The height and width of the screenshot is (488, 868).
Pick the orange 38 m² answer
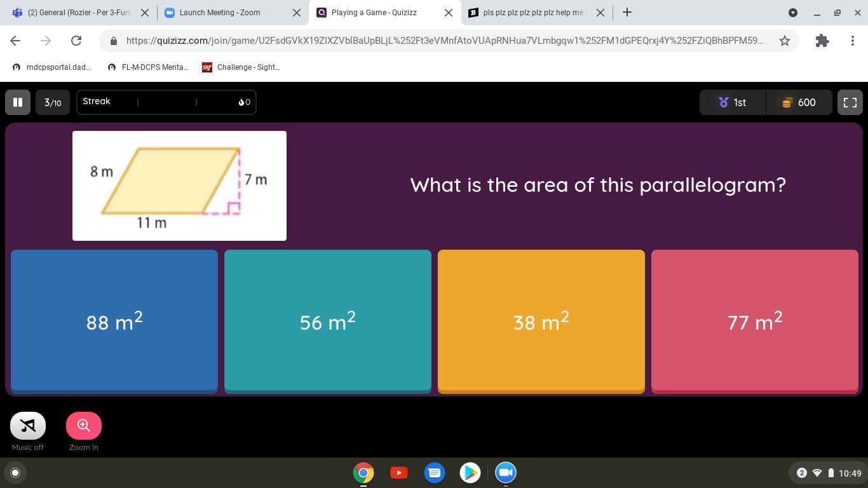click(541, 321)
